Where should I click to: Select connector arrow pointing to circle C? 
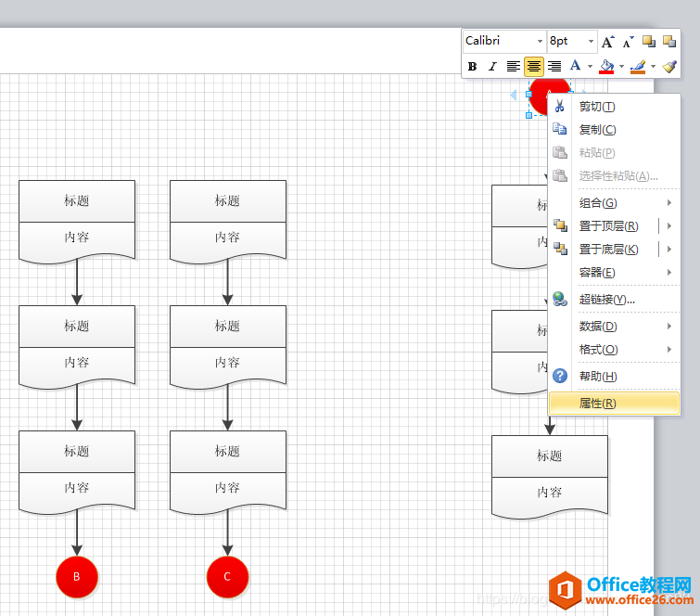pos(227,533)
